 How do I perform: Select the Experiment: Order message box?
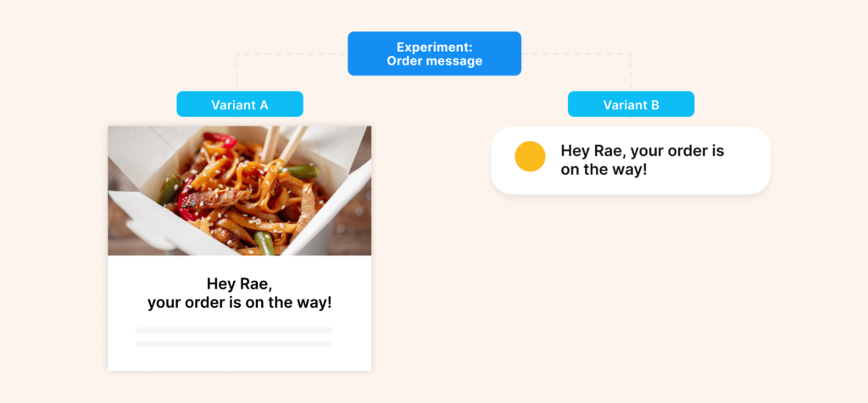click(x=434, y=53)
